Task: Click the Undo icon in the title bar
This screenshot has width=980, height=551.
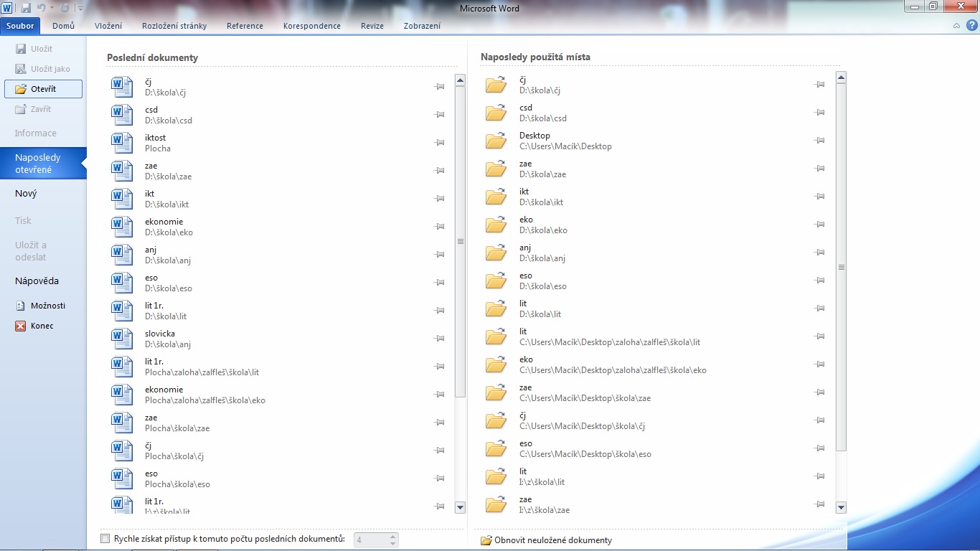Action: (42, 8)
